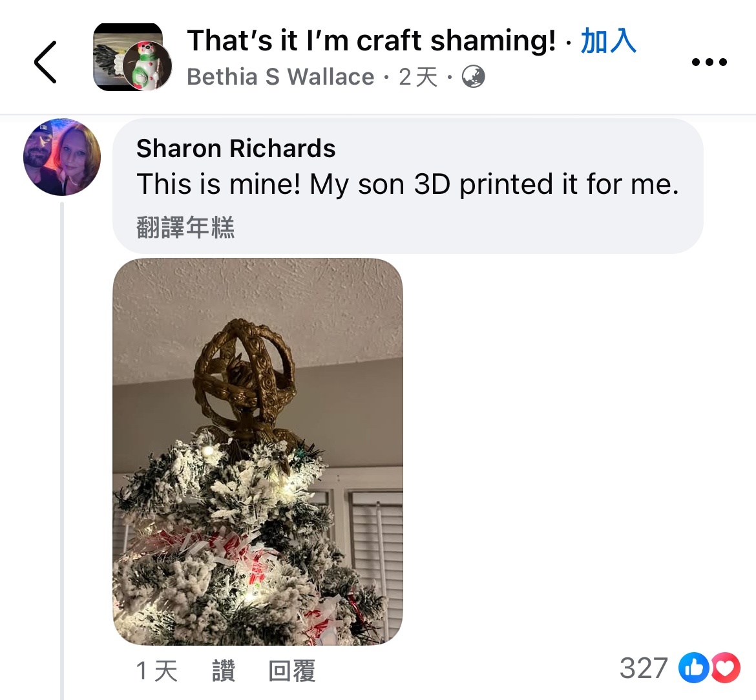Viewport: 756px width, 700px height.
Task: Select the comment text bubble
Action: click(408, 186)
